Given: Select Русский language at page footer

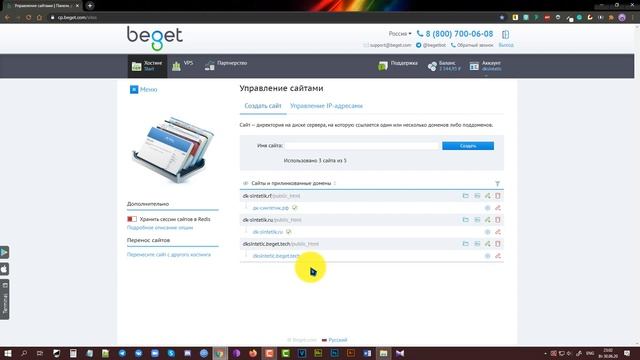Looking at the screenshot, I should click(x=334, y=340).
